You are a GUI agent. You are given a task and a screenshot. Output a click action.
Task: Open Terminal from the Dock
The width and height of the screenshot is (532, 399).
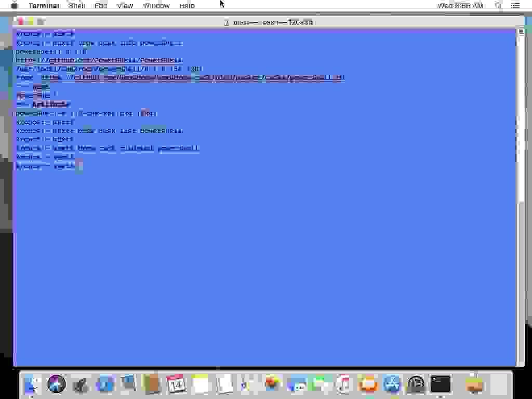click(x=440, y=384)
